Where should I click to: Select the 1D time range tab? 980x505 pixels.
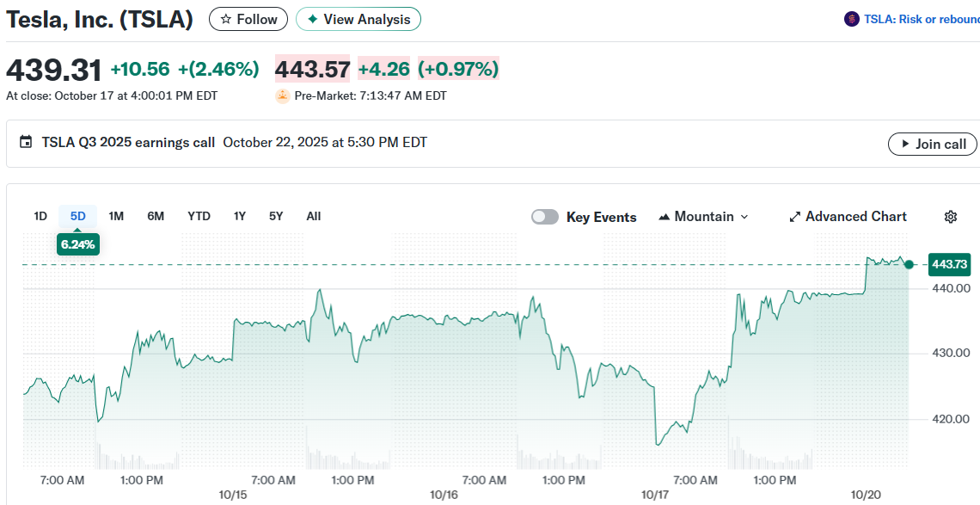point(40,216)
